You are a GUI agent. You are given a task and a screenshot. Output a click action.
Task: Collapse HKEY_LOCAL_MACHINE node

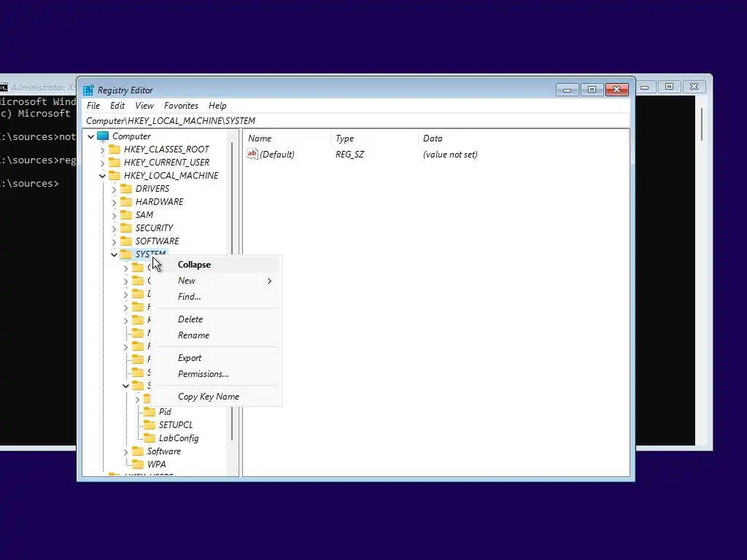pyautogui.click(x=102, y=176)
